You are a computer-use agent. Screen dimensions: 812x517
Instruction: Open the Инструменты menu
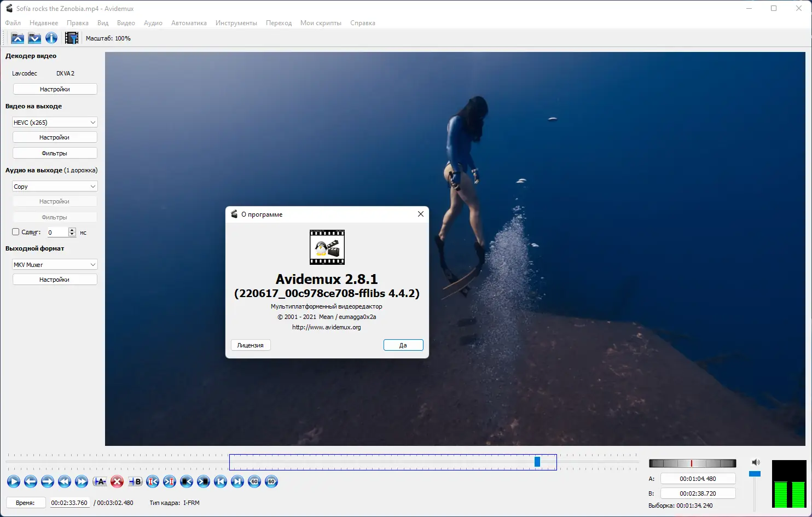pyautogui.click(x=236, y=23)
